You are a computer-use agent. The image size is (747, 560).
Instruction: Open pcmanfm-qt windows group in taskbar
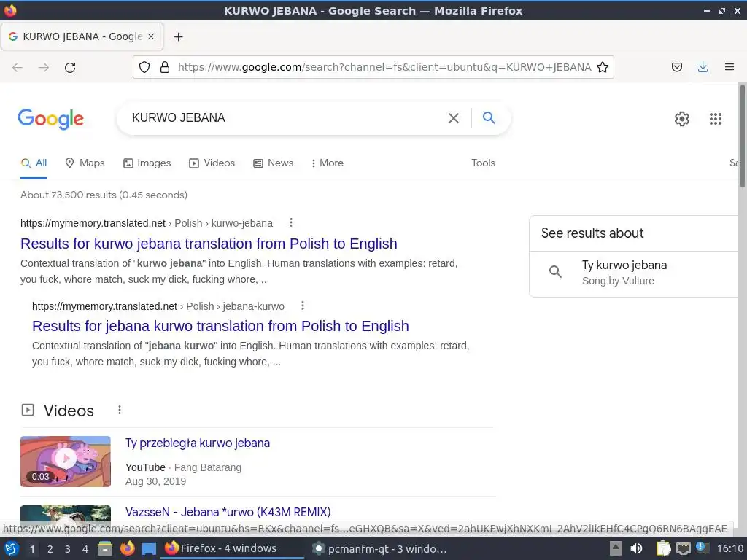(379, 549)
